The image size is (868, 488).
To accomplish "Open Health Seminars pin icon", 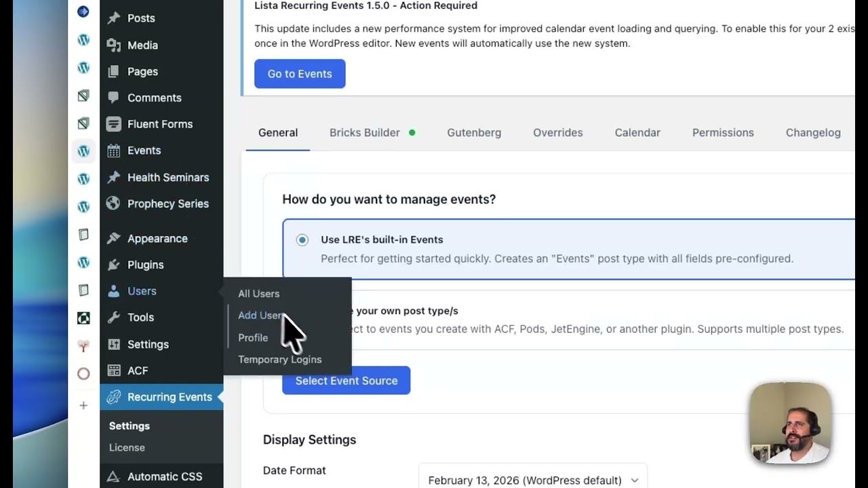I will click(114, 178).
